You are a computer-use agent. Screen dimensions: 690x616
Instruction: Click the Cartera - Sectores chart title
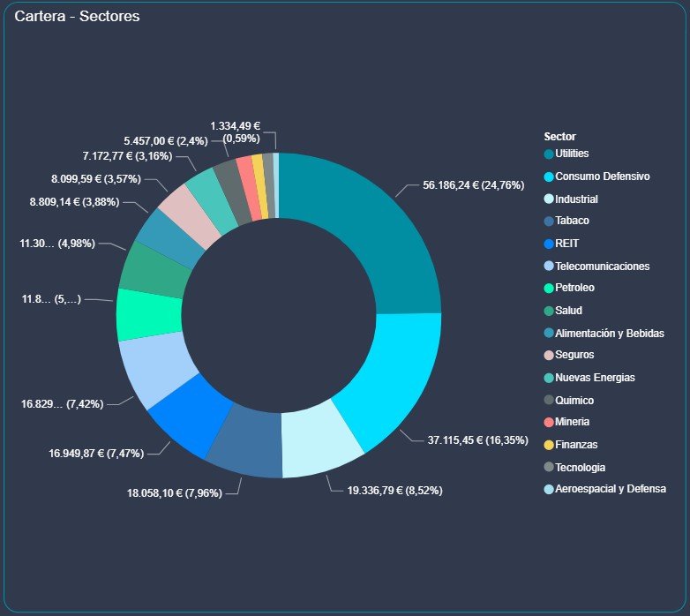tap(77, 17)
